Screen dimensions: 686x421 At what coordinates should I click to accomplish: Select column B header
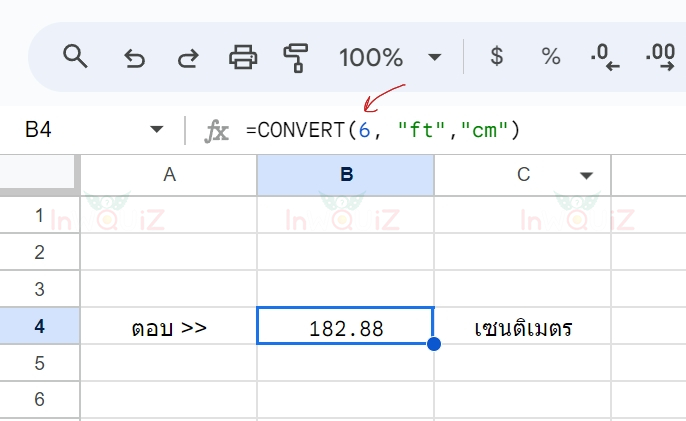point(346,175)
